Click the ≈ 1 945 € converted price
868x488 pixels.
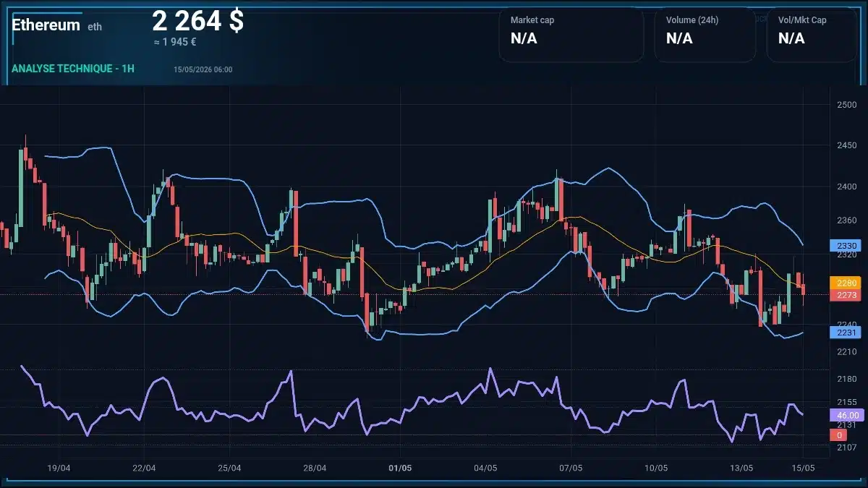175,42
